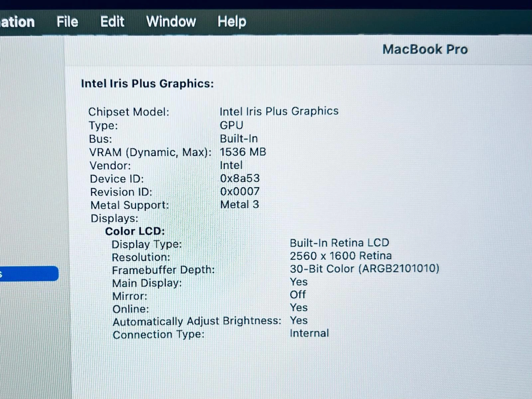Viewport: 532px width, 399px height.
Task: Click the bold Intel Iris Plus Graphics heading
Action: 147,83
